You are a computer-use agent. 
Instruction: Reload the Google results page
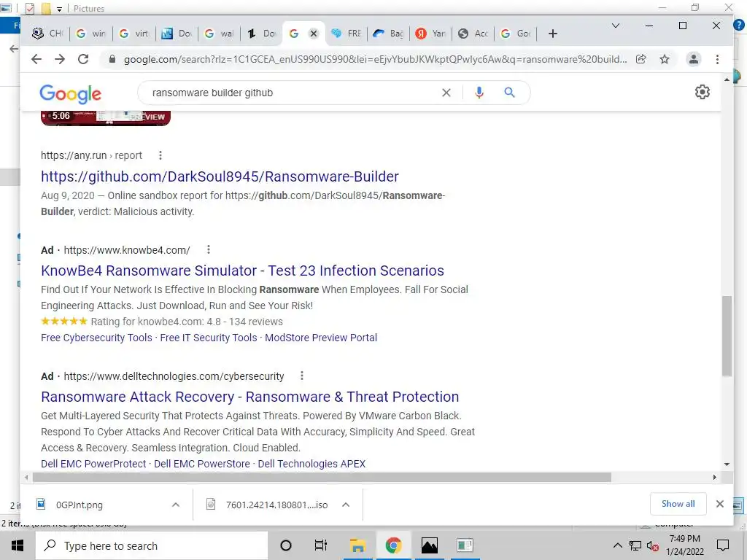(x=83, y=59)
